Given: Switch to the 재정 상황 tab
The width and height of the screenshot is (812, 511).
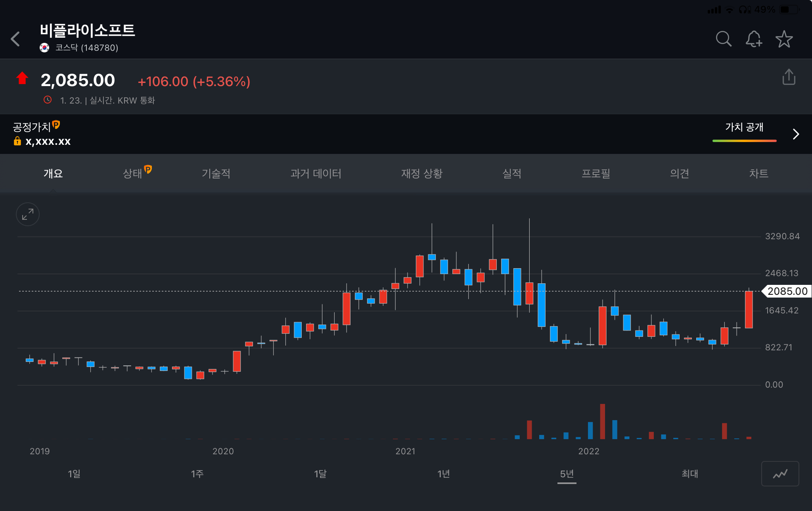Looking at the screenshot, I should click(422, 173).
